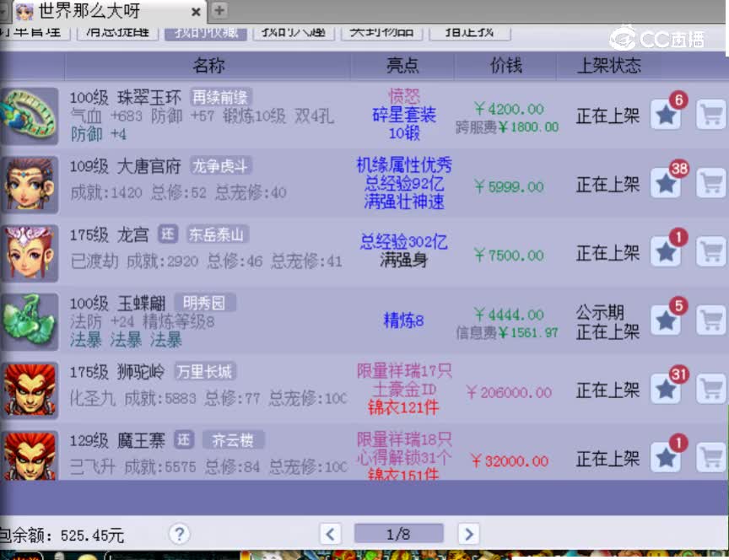Add 大唐官府 character to cart
729x560 pixels.
[x=711, y=183]
